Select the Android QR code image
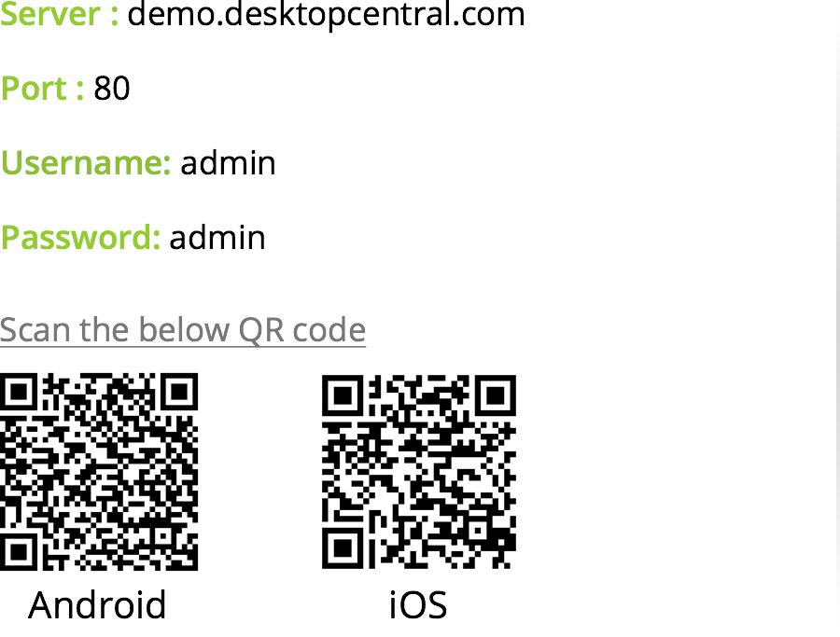This screenshot has width=840, height=637. tap(99, 472)
